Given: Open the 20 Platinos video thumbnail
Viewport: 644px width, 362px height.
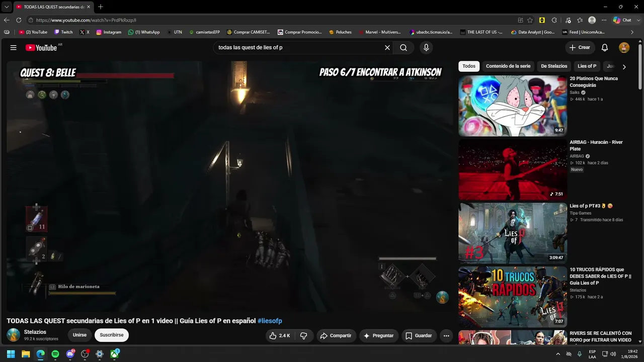Looking at the screenshot, I should (x=513, y=106).
